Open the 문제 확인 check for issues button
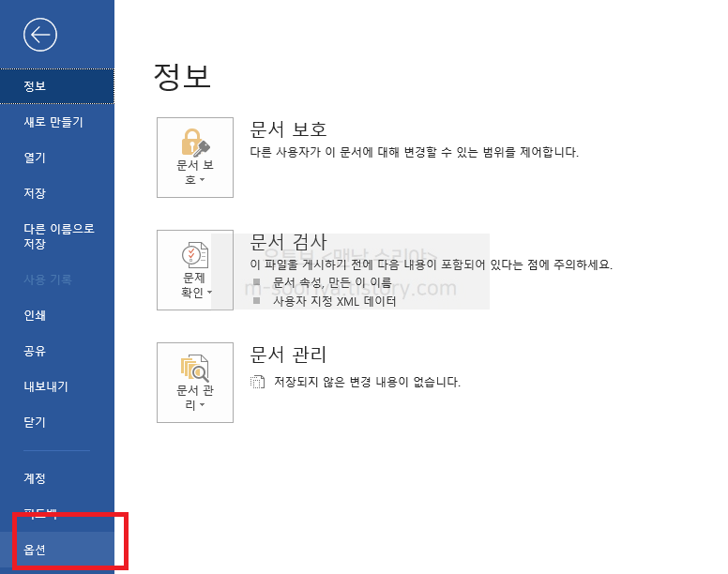The width and height of the screenshot is (728, 574). click(195, 270)
